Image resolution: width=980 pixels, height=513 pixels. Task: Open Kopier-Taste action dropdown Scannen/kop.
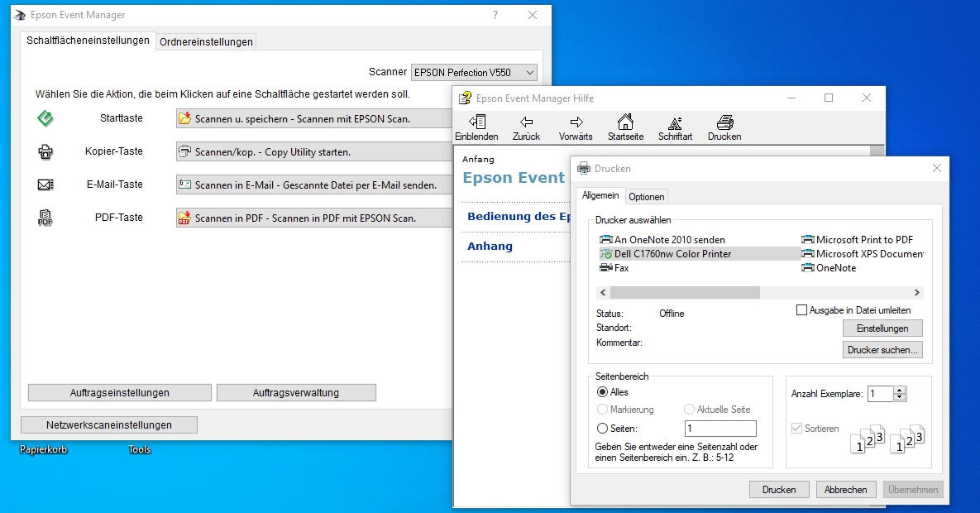click(313, 152)
